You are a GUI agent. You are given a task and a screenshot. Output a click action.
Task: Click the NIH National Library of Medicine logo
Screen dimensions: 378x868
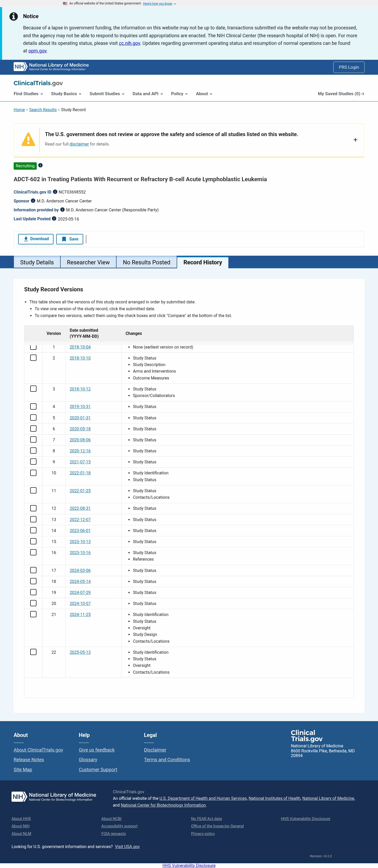(x=51, y=67)
